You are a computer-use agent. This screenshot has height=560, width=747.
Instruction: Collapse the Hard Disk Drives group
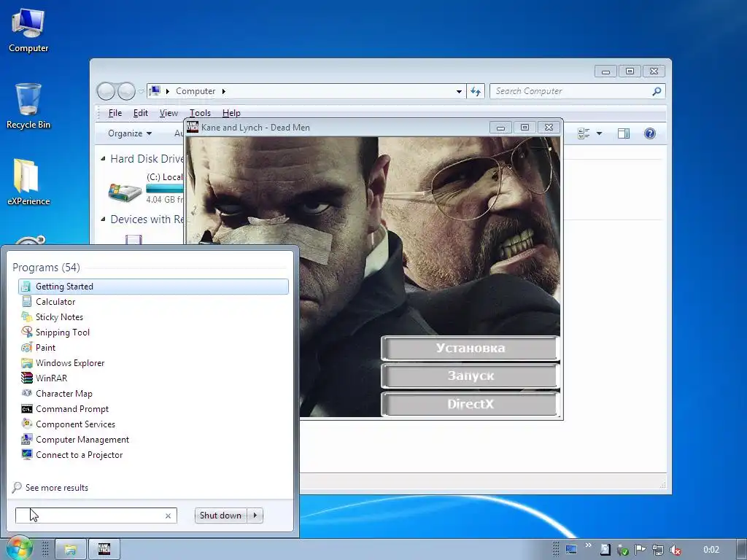tap(103, 158)
